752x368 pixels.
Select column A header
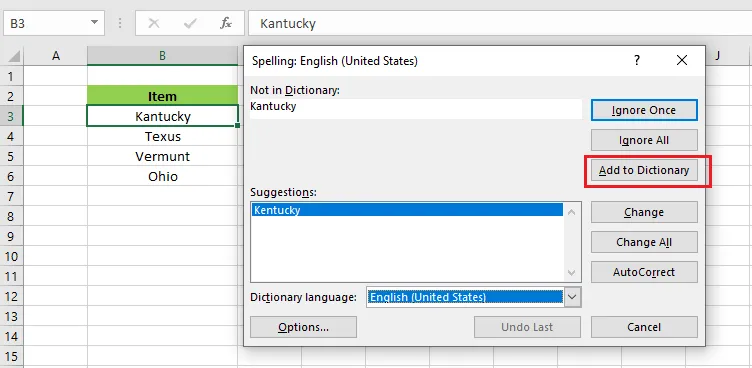tap(56, 56)
